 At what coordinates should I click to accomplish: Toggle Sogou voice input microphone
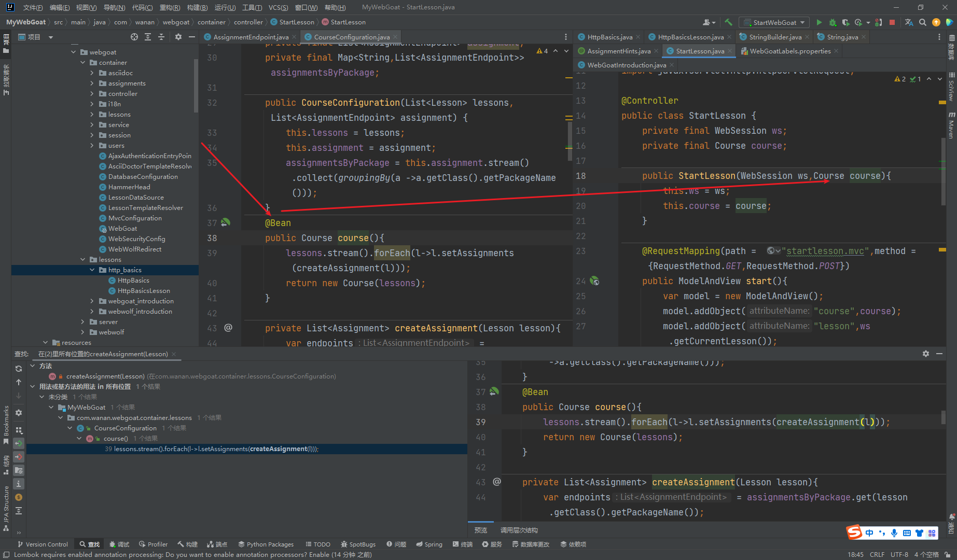[894, 533]
